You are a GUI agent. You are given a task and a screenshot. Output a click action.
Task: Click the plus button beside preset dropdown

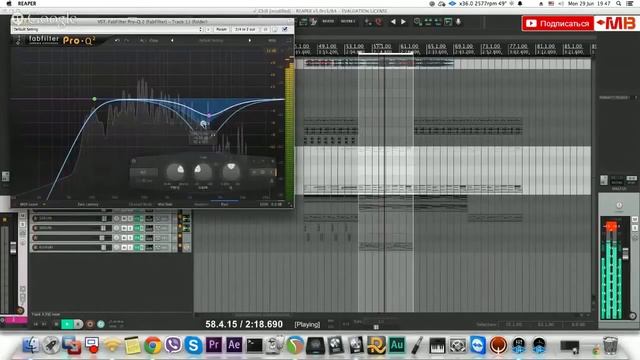(208, 29)
